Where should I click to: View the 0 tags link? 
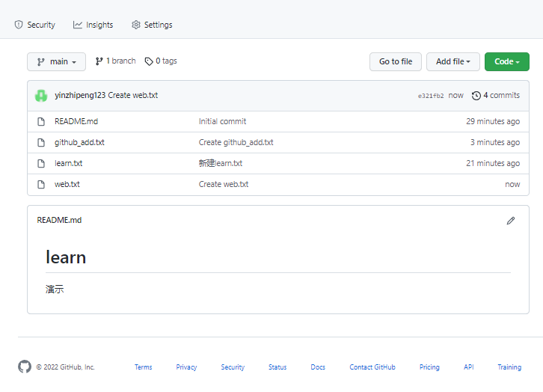161,61
